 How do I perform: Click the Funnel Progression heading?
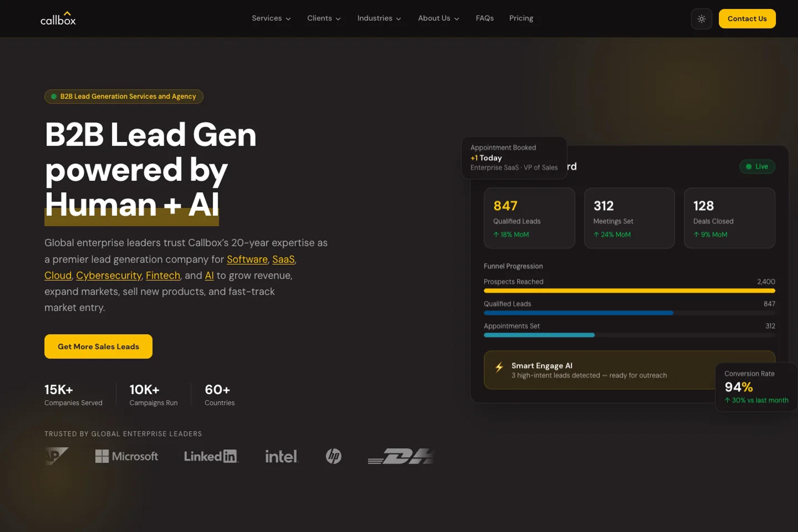point(513,266)
